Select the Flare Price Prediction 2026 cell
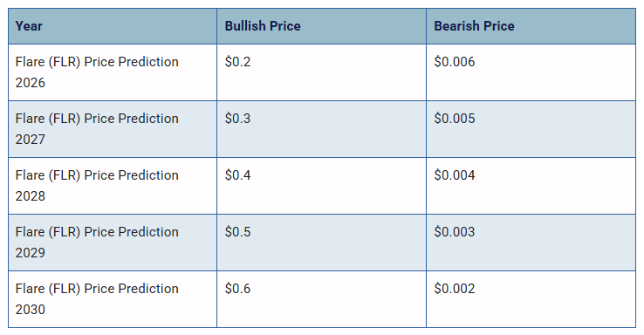 113,72
